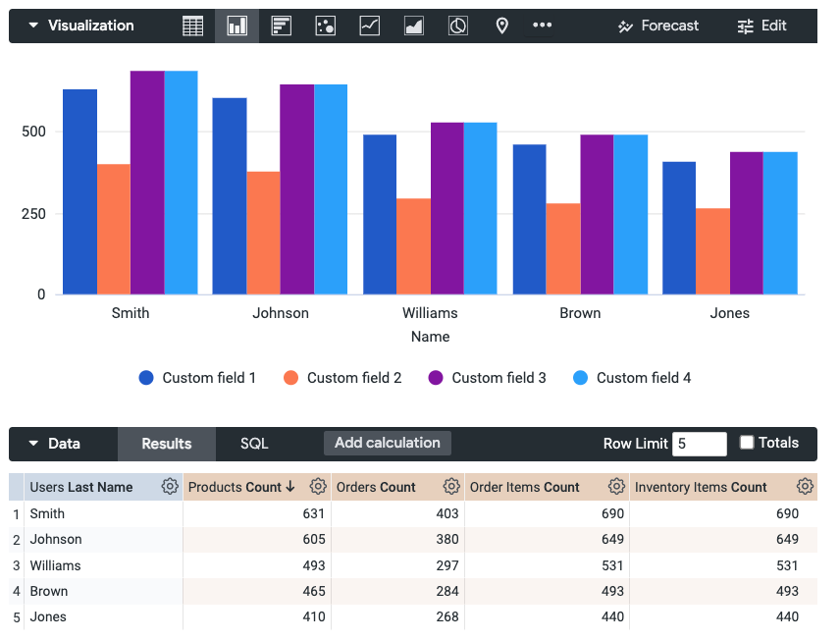840x640 pixels.
Task: Click Smith's dark blue Custom field 1 bar
Action: [x=79, y=191]
